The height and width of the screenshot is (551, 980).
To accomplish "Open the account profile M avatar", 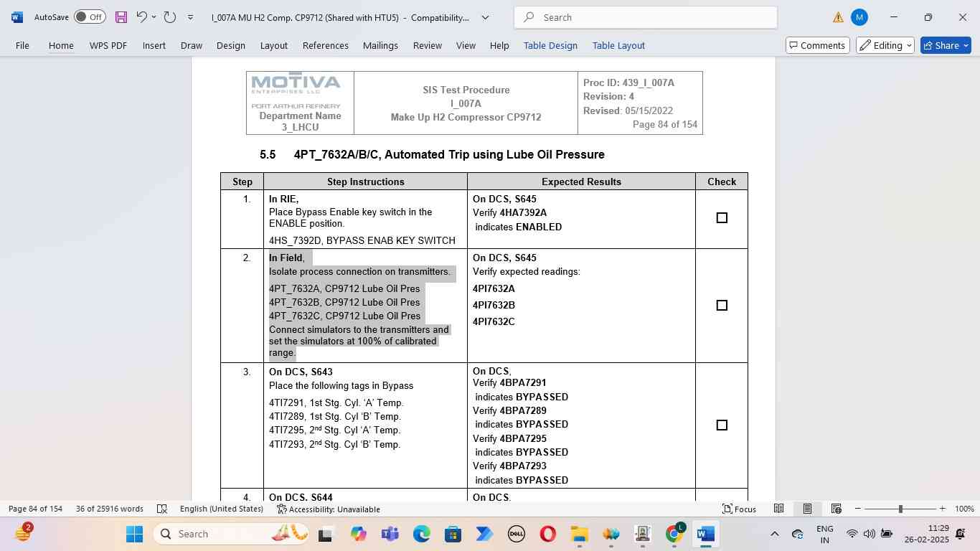I will pos(859,17).
